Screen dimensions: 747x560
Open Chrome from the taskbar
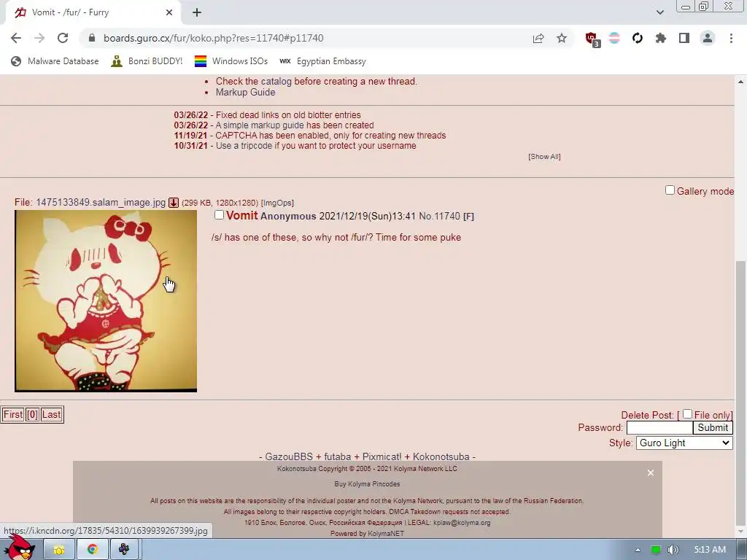point(93,550)
